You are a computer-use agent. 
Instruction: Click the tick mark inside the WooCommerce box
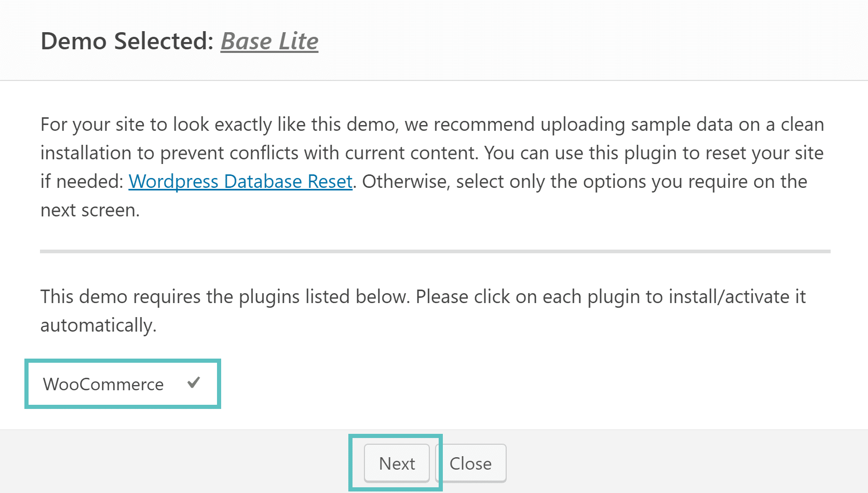pos(194,384)
